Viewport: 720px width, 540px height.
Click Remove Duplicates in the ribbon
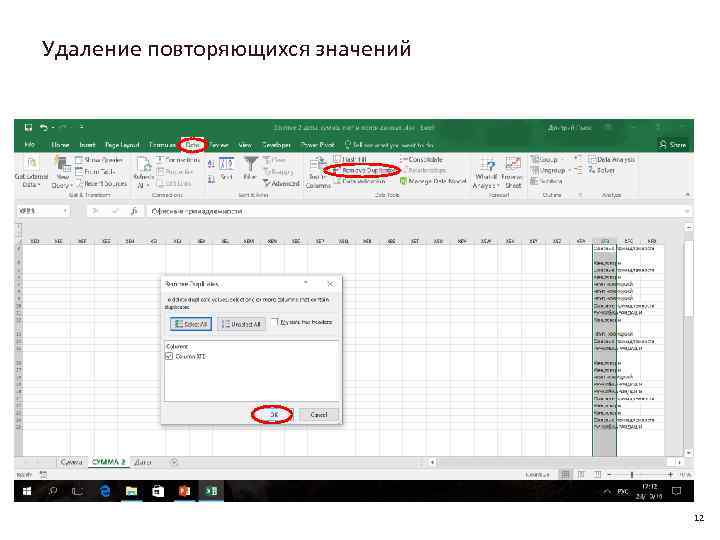coord(363,170)
